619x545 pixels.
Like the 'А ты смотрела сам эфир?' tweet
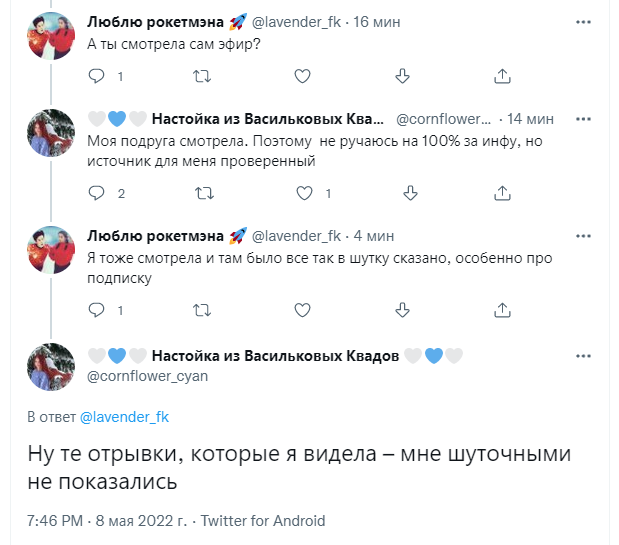click(x=303, y=76)
